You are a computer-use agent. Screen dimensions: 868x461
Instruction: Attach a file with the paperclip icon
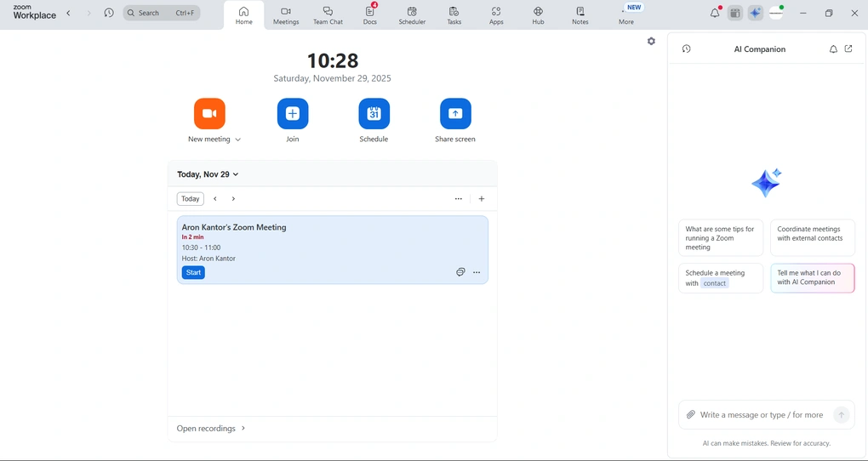pos(690,414)
